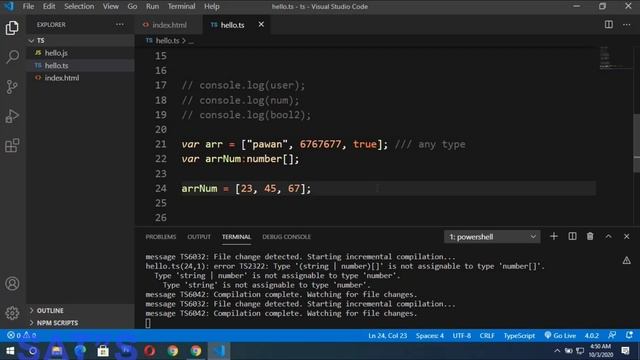Open the File menu
Screen dimensions: 640x360
28,7
